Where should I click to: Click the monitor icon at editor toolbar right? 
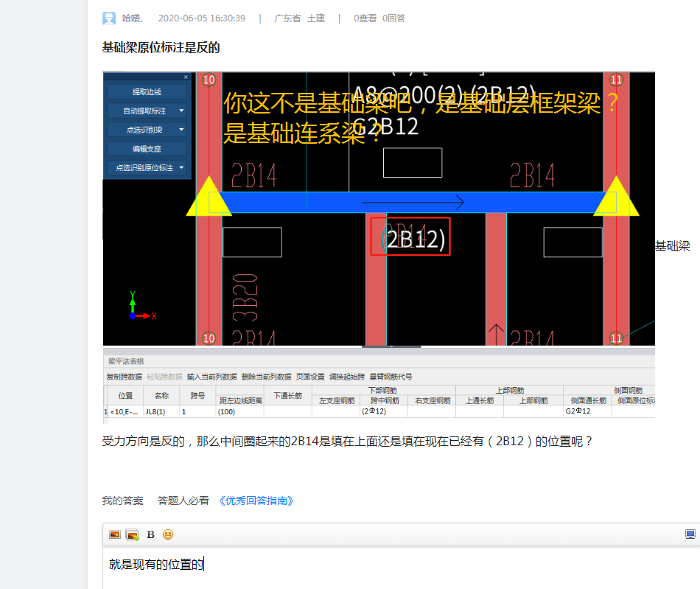click(x=690, y=534)
